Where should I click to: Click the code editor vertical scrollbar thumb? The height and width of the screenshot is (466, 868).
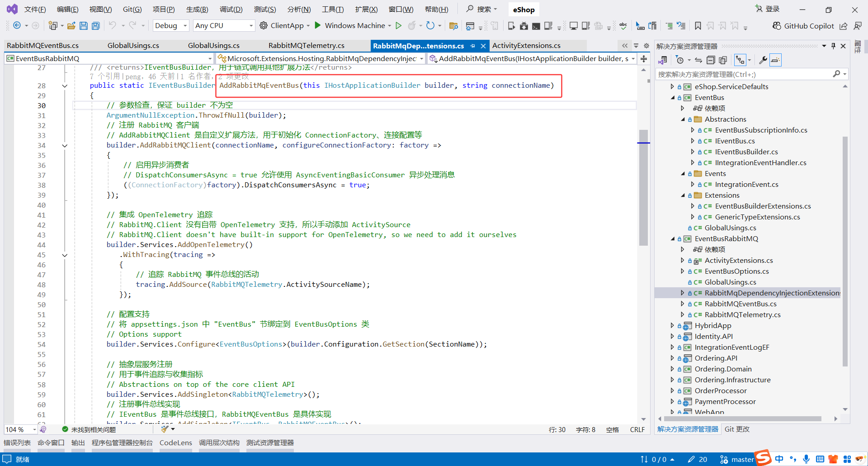click(x=644, y=188)
